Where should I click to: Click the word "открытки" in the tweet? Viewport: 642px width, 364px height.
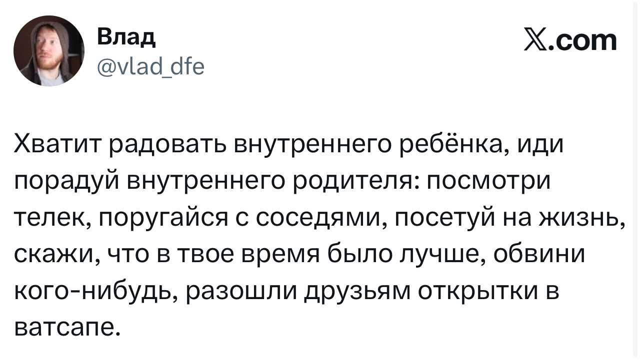474,291
